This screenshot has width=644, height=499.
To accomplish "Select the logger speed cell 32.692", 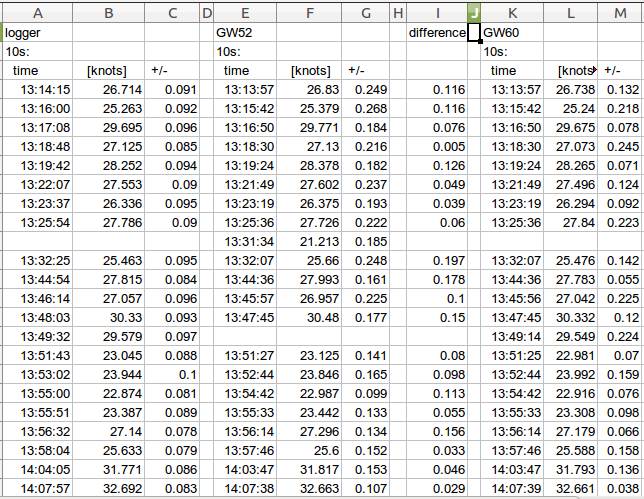I will [108, 489].
